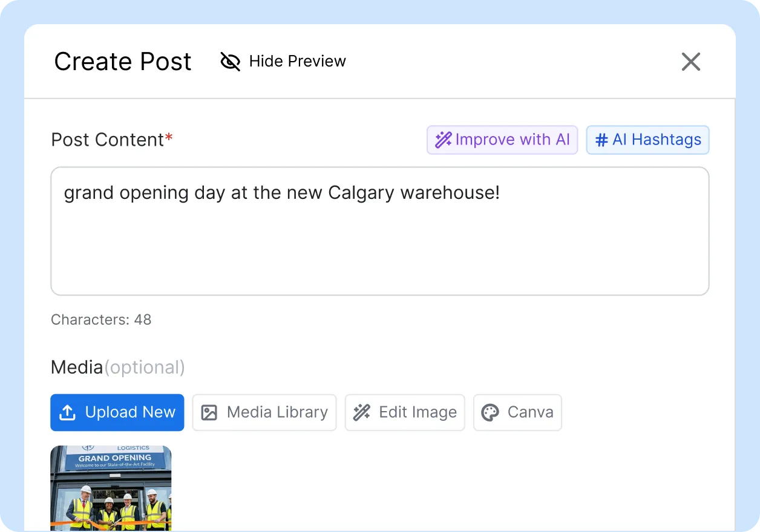Click the magic wand icon in Improve with AI
Image resolution: width=760 pixels, height=532 pixels.
tap(444, 140)
